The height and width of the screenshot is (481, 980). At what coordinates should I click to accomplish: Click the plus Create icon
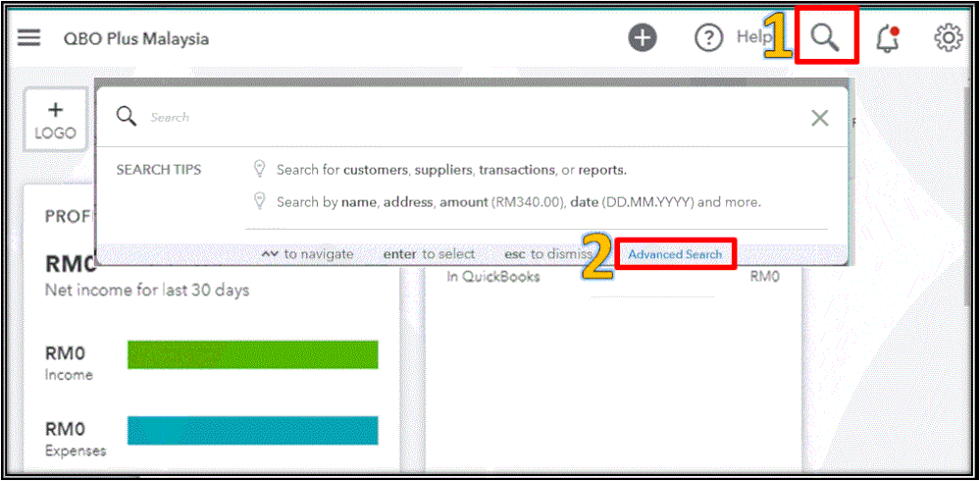(643, 38)
